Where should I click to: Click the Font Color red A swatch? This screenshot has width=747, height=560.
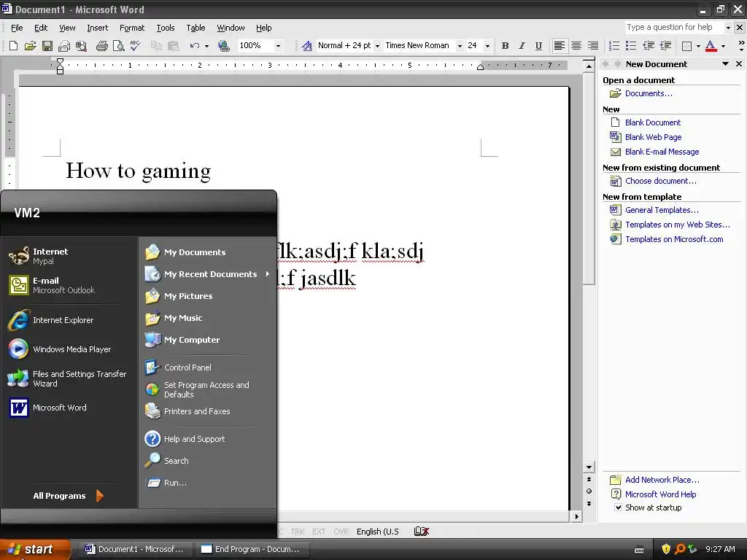click(x=711, y=46)
